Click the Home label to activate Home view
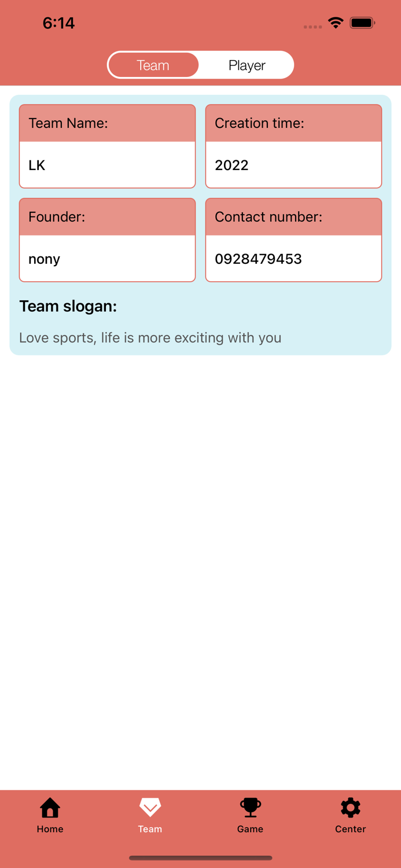This screenshot has width=401, height=868. [50, 829]
